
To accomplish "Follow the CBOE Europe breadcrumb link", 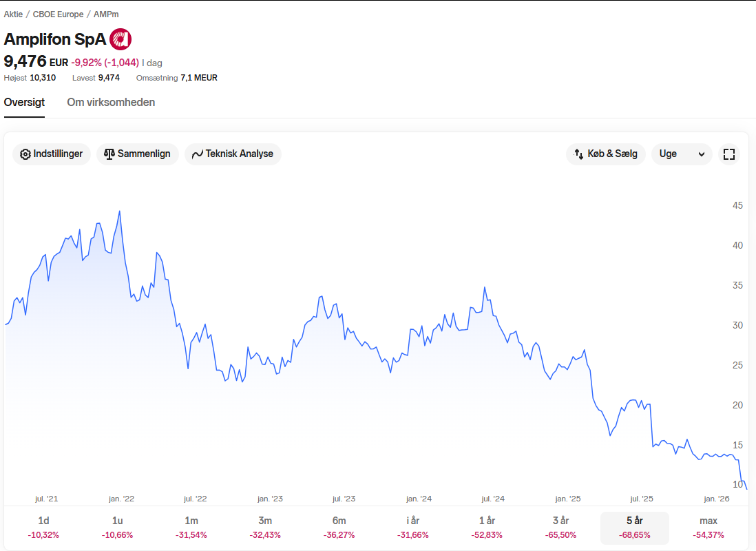I will tap(58, 14).
